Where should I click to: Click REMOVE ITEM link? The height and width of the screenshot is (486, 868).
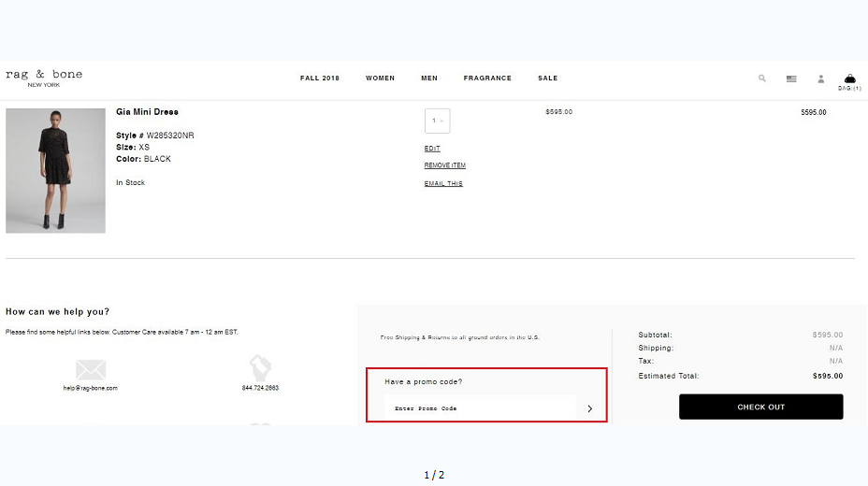pos(444,165)
